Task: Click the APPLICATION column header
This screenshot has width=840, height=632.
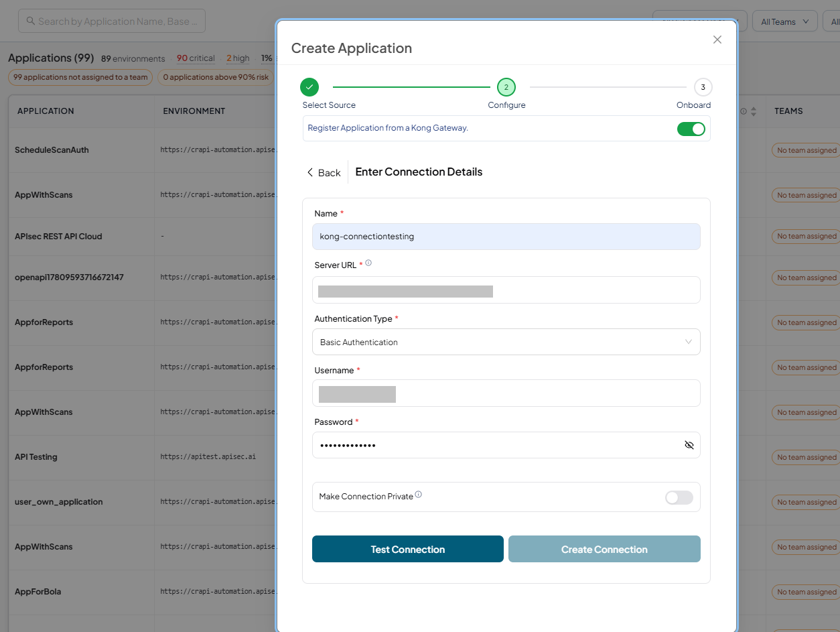Action: [46, 111]
